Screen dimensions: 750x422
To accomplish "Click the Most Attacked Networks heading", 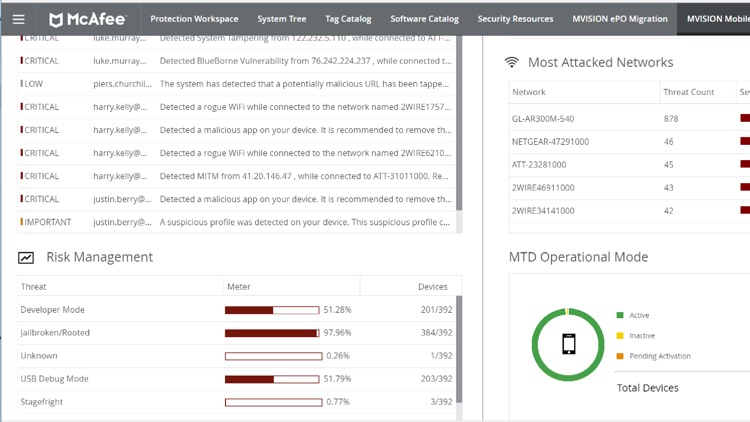I will point(600,62).
